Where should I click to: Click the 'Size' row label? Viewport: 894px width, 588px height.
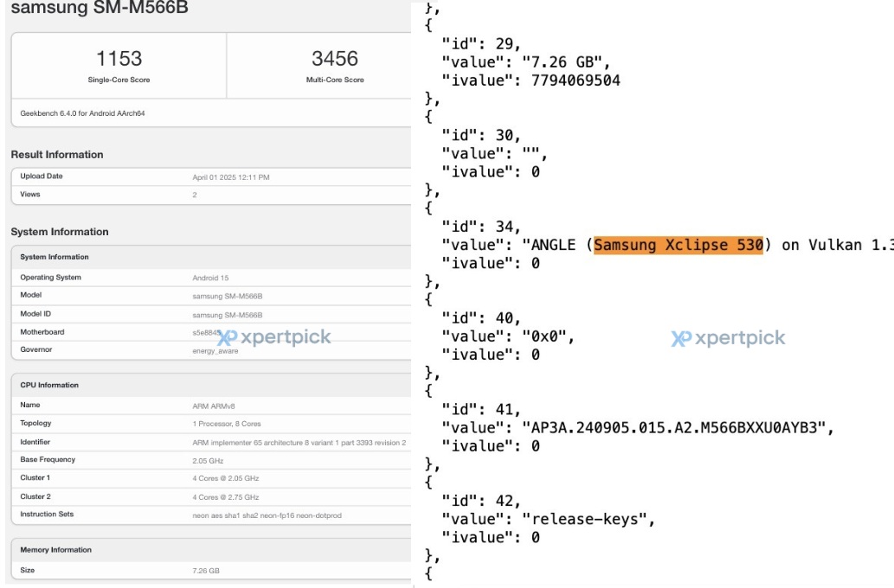(x=28, y=571)
